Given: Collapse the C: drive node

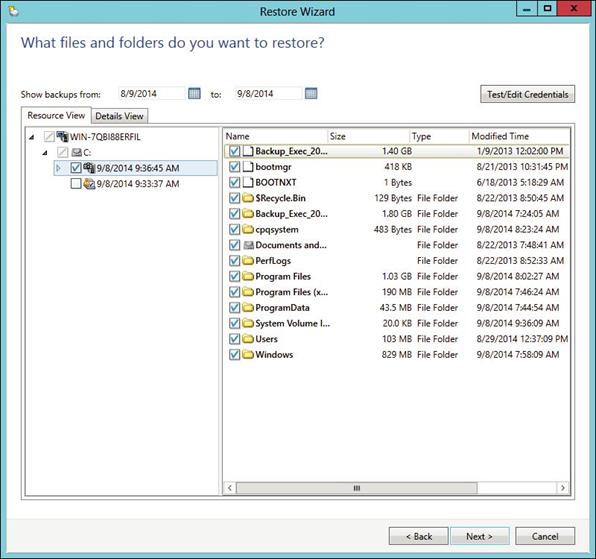Looking at the screenshot, I should (45, 153).
